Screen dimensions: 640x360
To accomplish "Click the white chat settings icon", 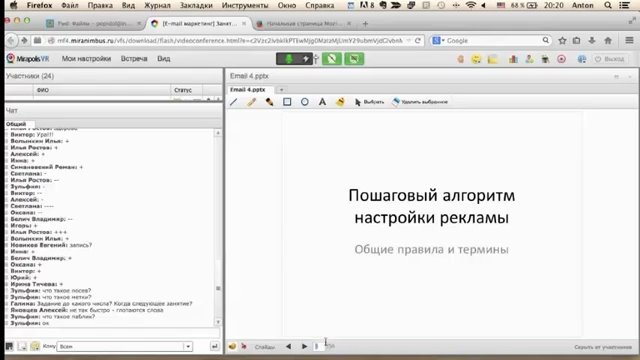I will 22,347.
